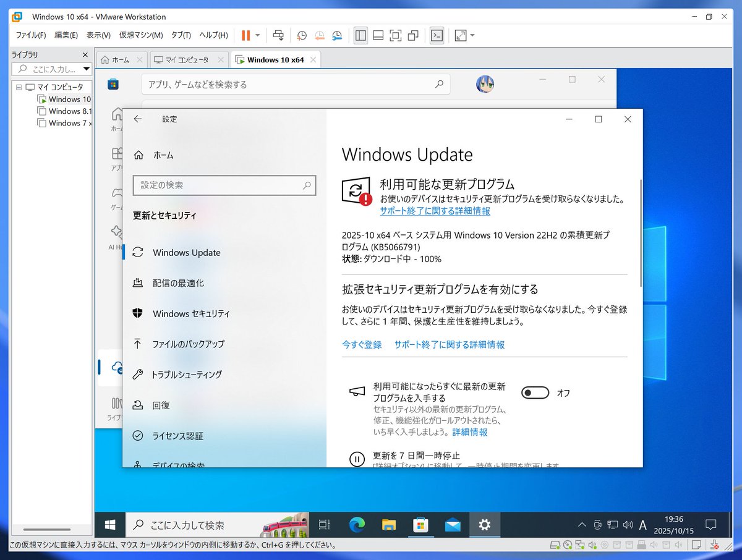
Task: Open the snapshot manager
Action: (337, 35)
